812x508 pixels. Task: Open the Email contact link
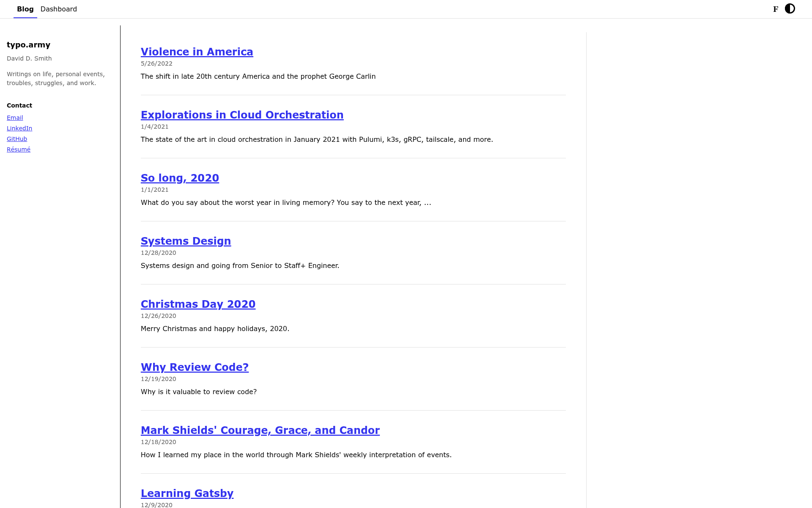point(15,118)
